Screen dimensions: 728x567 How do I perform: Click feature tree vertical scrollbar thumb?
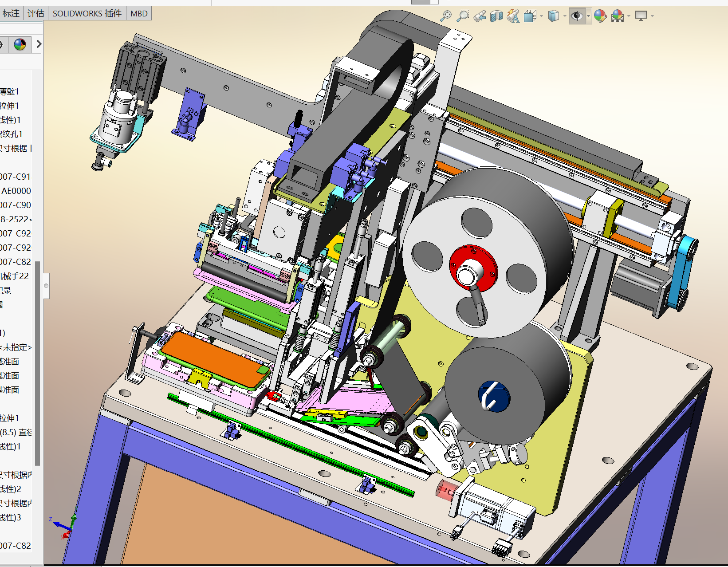coord(38,363)
